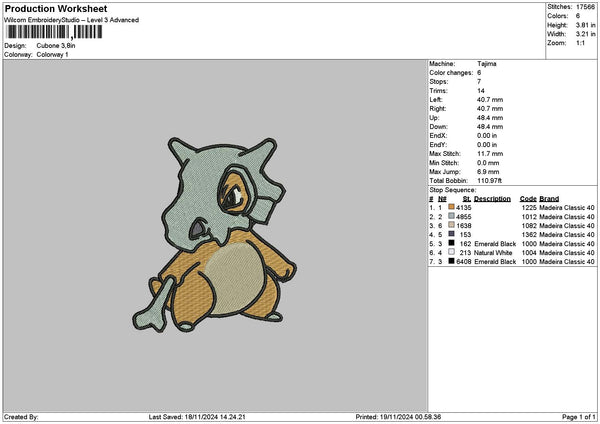This screenshot has width=600, height=424.
Task: Click the barcode under the worksheet title
Action: pos(54,32)
